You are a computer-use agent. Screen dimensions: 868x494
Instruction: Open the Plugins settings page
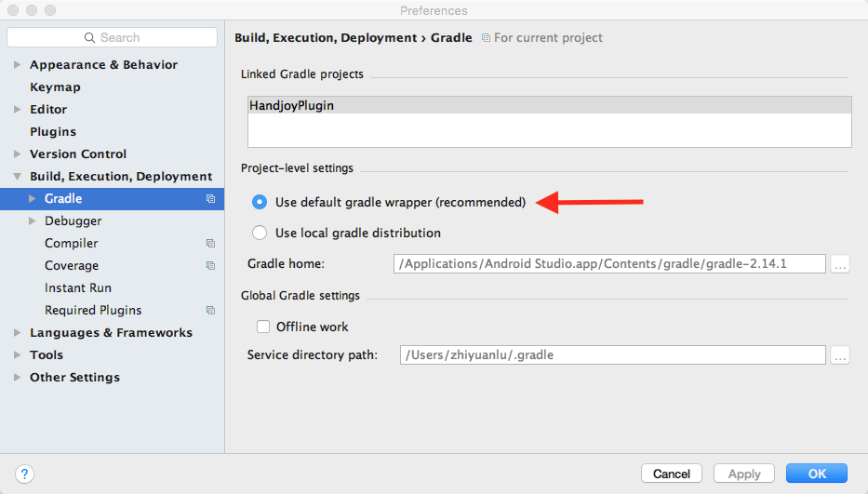point(53,132)
